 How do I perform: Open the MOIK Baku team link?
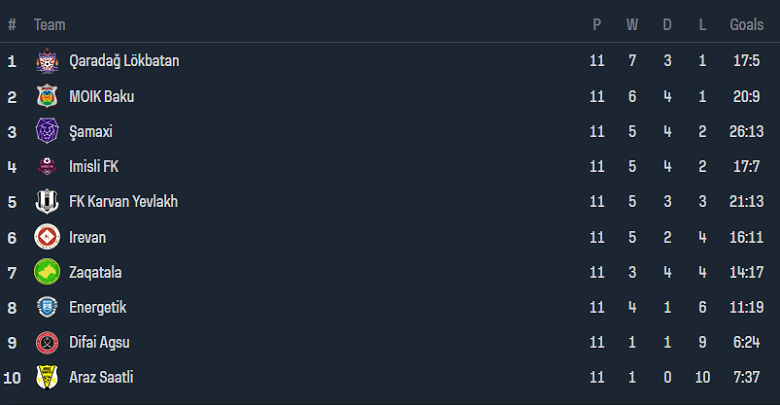point(101,97)
